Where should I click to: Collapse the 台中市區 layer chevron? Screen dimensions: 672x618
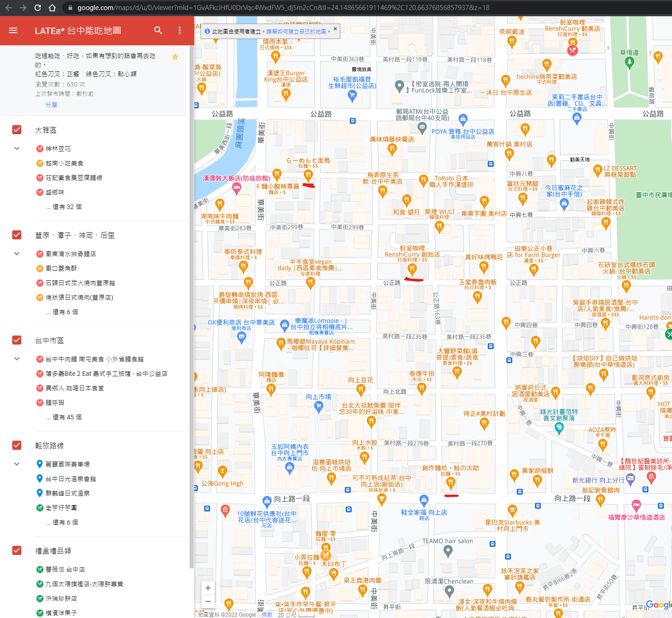click(17, 359)
